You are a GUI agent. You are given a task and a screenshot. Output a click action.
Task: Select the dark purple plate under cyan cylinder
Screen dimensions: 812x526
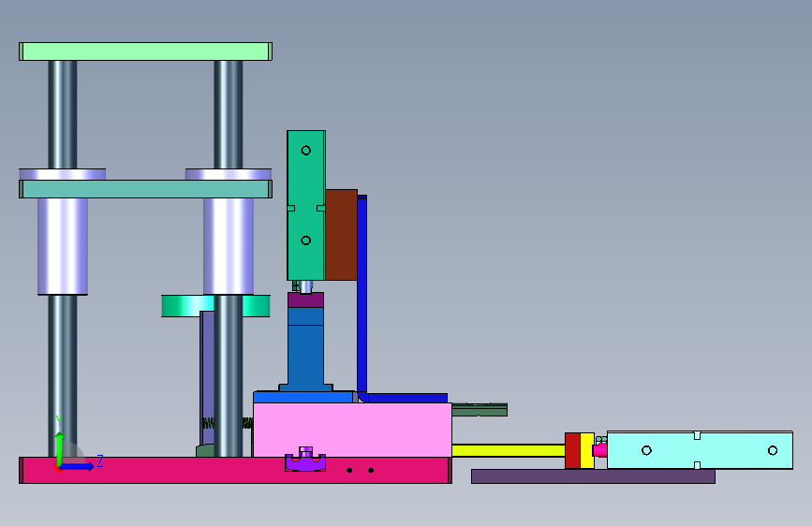click(x=593, y=476)
